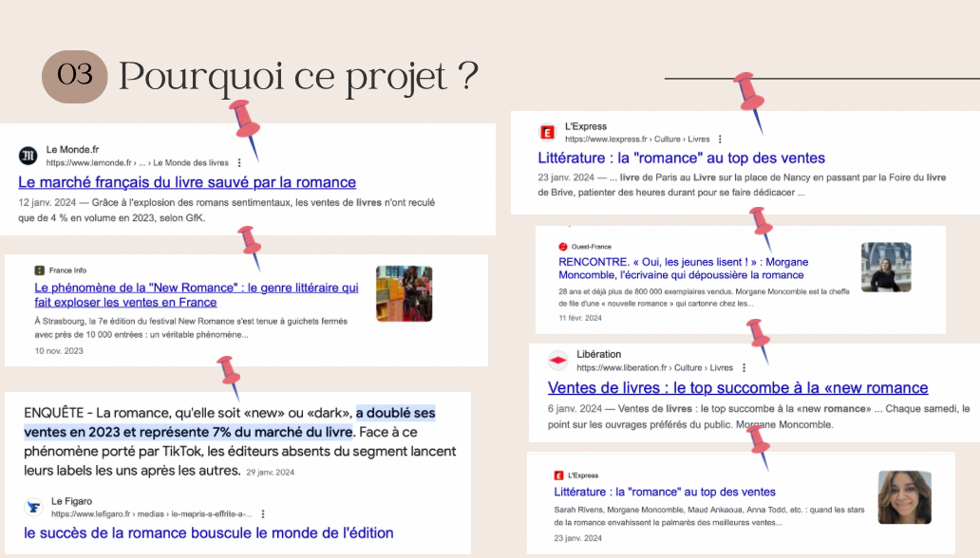Open the three-dot menu beside Libération URL

click(x=743, y=367)
